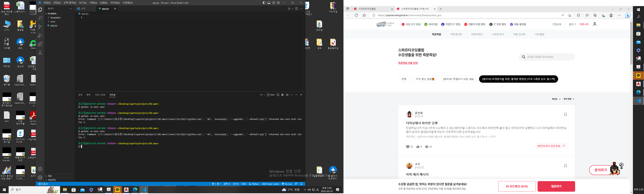Image resolution: width=644 pixels, height=194 pixels.
Task: Go to the Edge home page
Action: click(x=364, y=15)
